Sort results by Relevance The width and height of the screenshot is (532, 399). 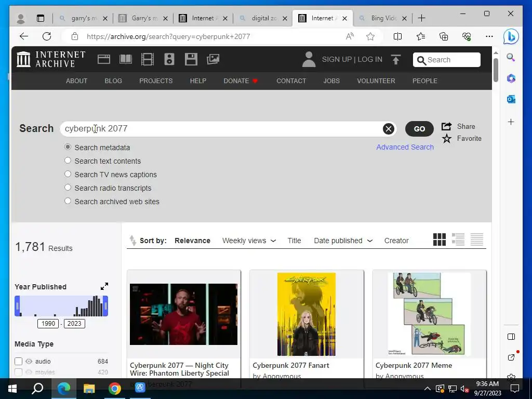click(192, 241)
